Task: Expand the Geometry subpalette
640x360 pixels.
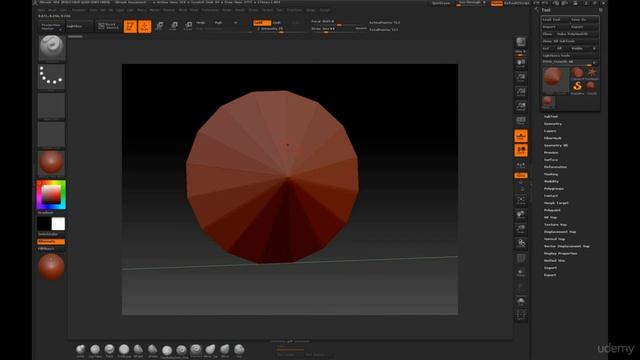Action: tap(553, 124)
